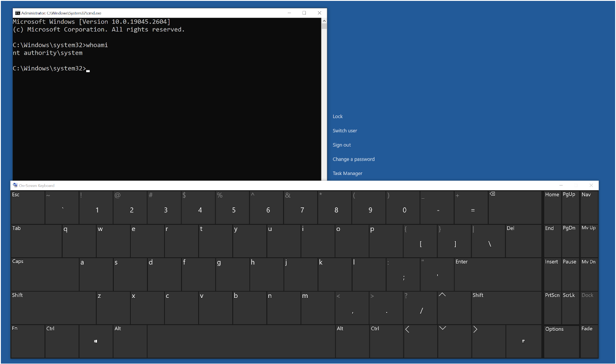The width and height of the screenshot is (616, 364).
Task: Tap the letter w key
Action: pos(113,241)
